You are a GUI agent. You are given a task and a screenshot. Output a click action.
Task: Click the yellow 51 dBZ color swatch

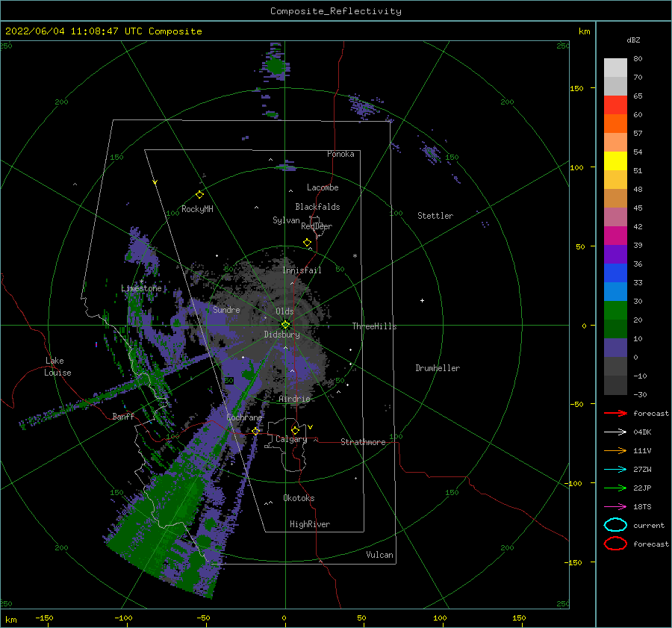[x=615, y=161]
